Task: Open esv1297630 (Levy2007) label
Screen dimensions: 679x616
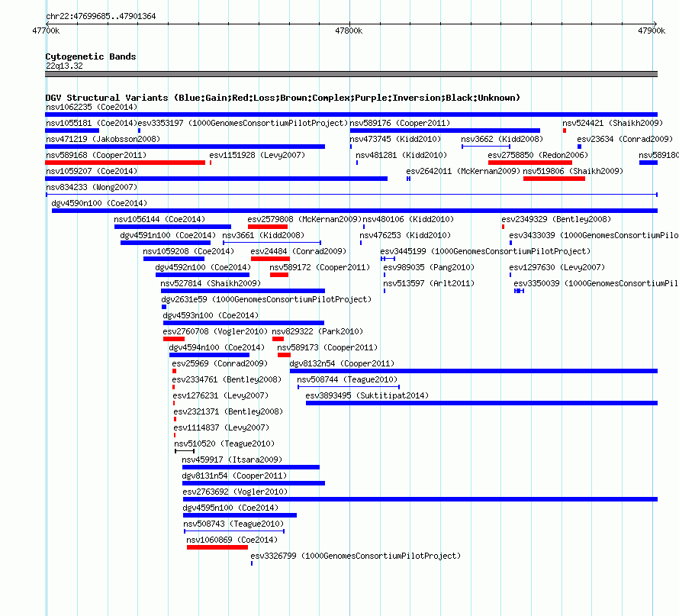Action: [x=557, y=267]
